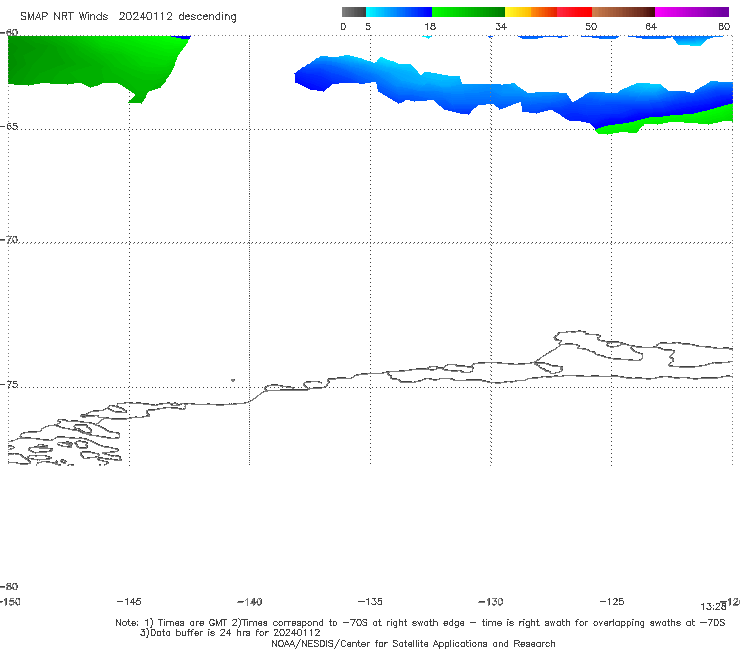Click the longitude label '-125'
The image size is (740, 650).
click(x=612, y=602)
